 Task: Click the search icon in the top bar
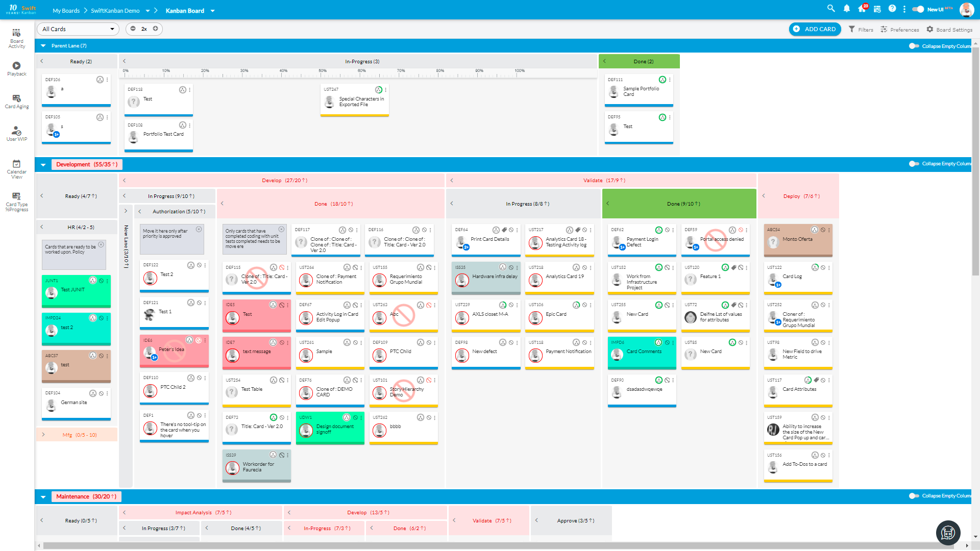pos(831,9)
